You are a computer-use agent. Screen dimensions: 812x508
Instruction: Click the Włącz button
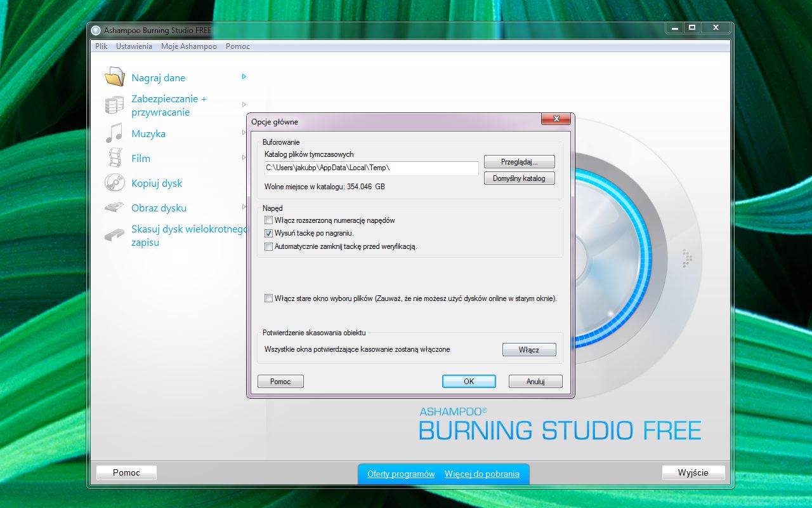(529, 350)
